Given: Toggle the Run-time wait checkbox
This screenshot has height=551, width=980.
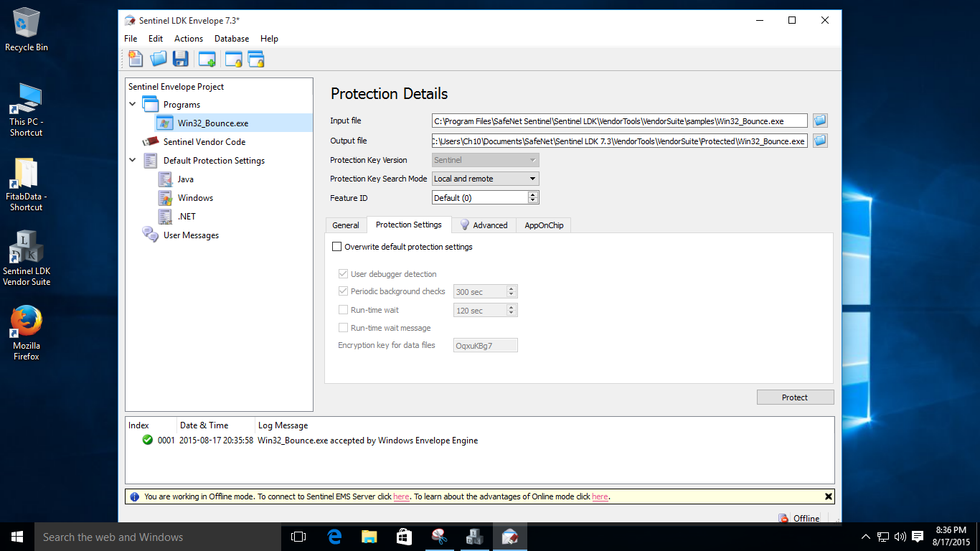Looking at the screenshot, I should coord(343,310).
